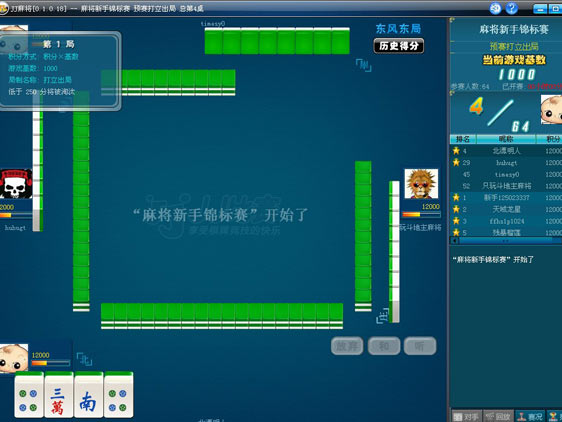Select the 三萬 tile in hand

59,394
